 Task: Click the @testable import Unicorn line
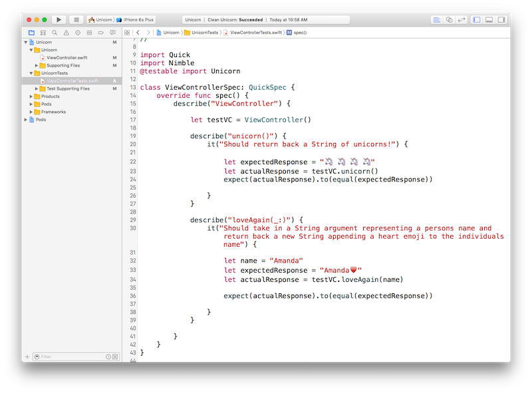click(x=190, y=71)
